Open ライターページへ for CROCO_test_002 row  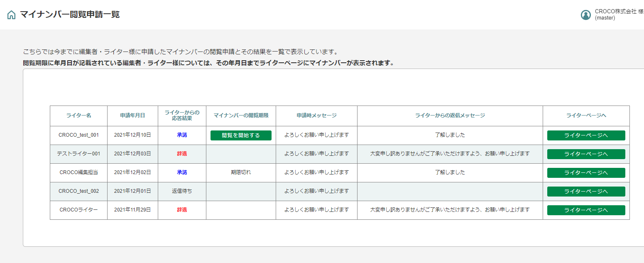pos(586,192)
